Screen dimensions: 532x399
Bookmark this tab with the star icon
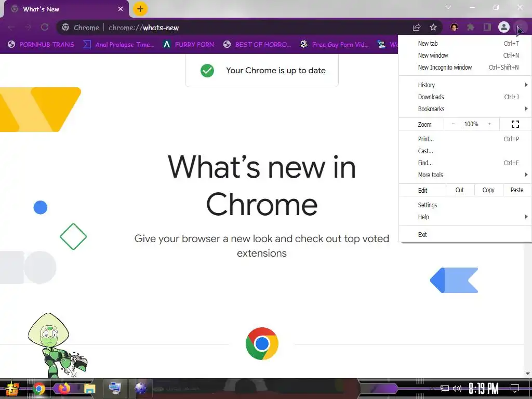click(433, 28)
